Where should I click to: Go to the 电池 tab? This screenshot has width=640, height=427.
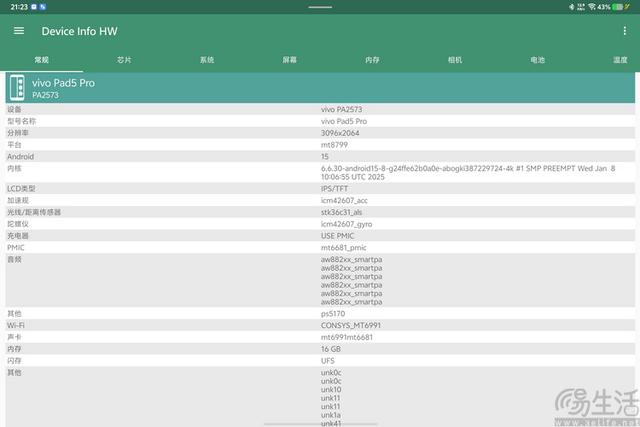point(538,60)
